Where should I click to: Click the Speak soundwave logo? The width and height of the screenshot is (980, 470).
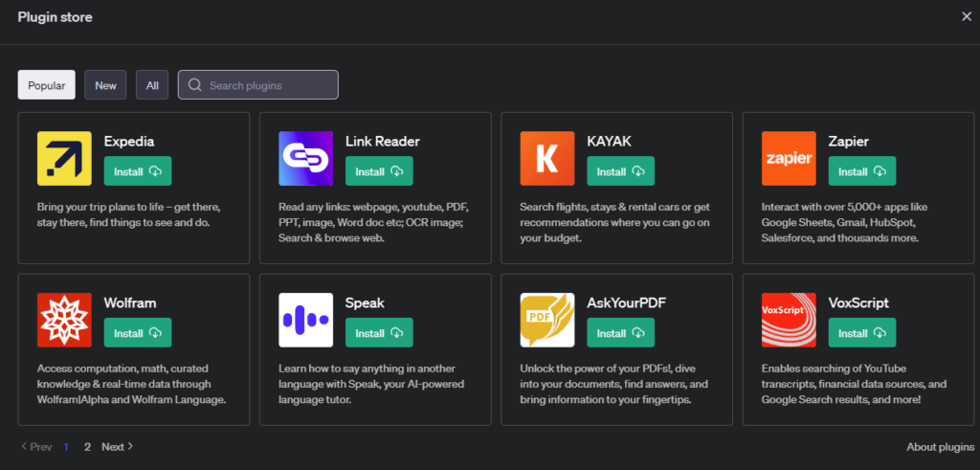click(x=305, y=320)
